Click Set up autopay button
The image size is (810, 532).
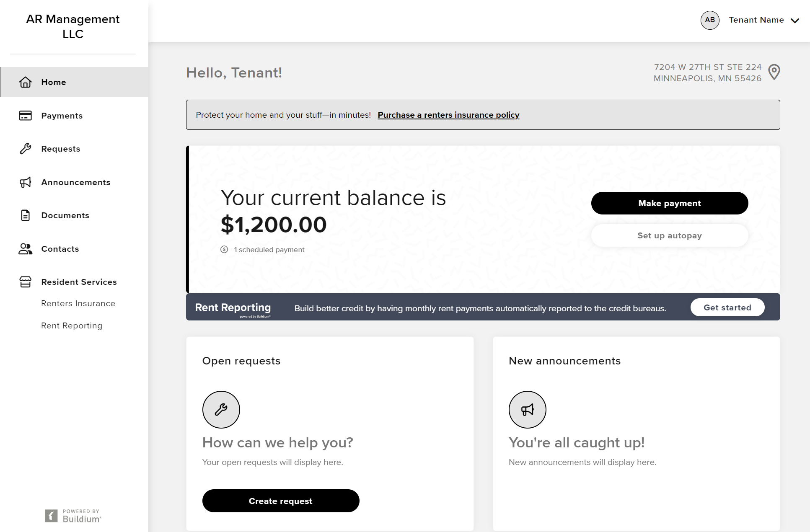(670, 235)
